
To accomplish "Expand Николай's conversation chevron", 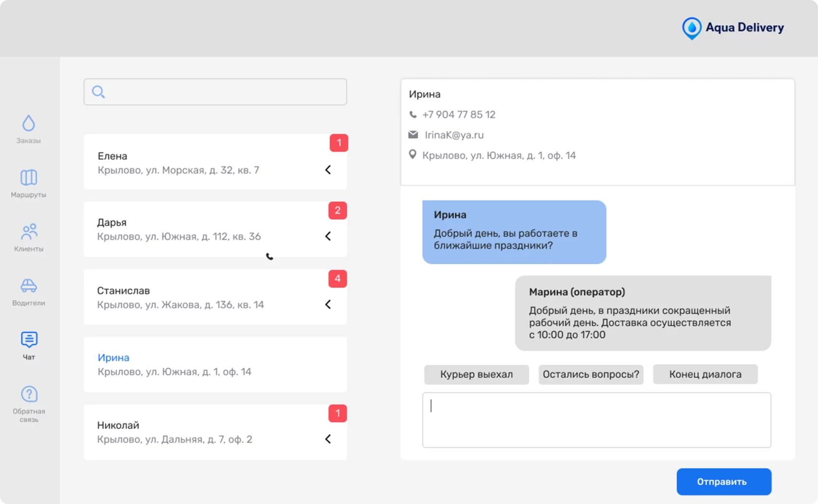I will (x=328, y=438).
